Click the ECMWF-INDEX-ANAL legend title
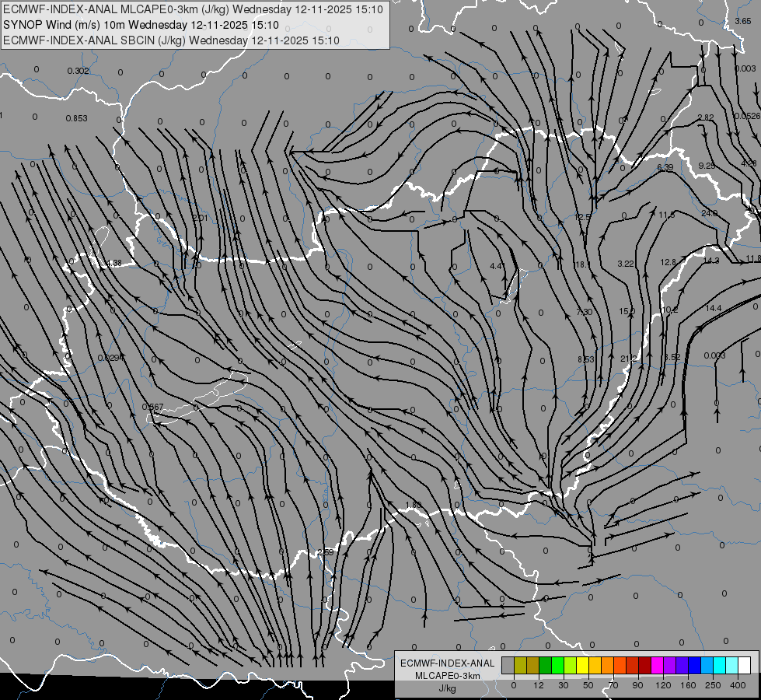Image resolution: width=761 pixels, height=700 pixels. tap(448, 663)
